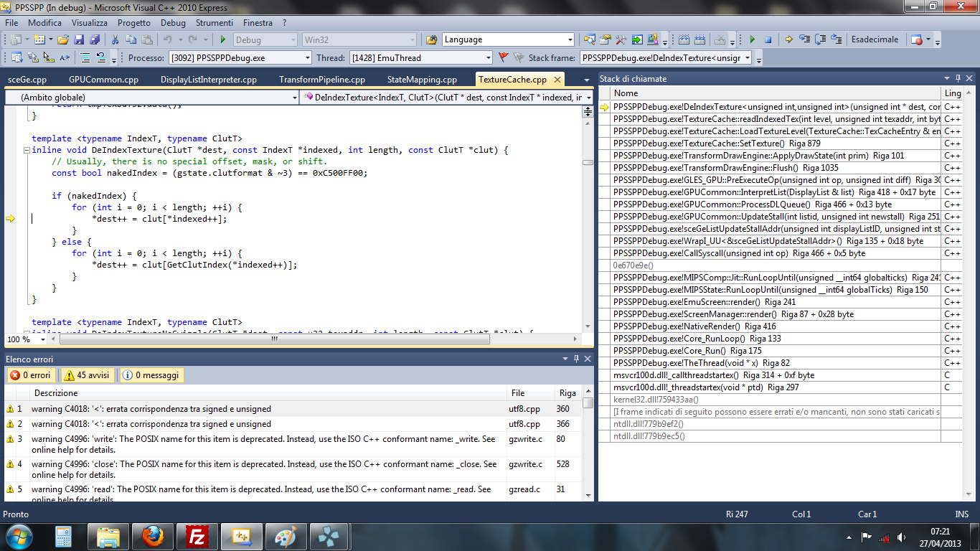The width and height of the screenshot is (980, 551).
Task: Click the Nome column header in call stack
Action: pos(776,93)
